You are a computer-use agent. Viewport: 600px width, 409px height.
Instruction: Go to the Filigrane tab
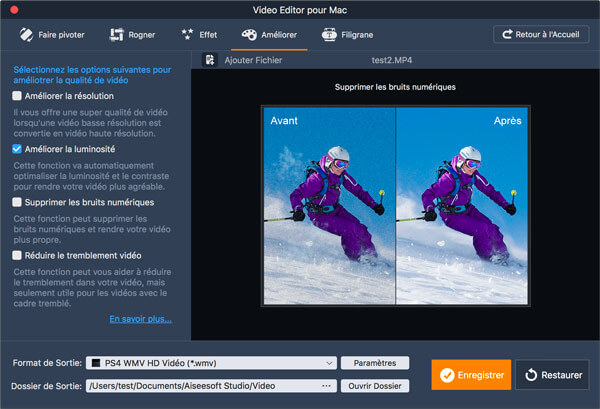pos(347,35)
